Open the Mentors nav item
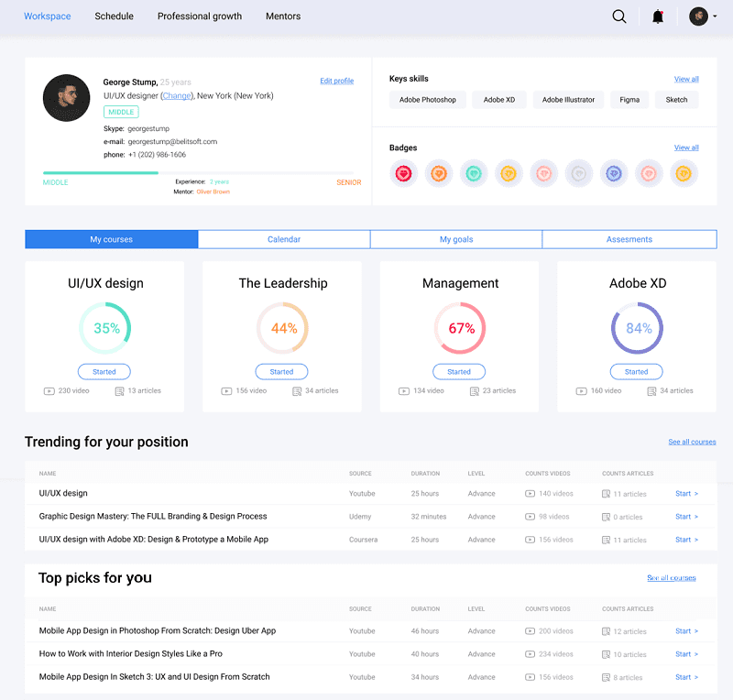 [283, 16]
